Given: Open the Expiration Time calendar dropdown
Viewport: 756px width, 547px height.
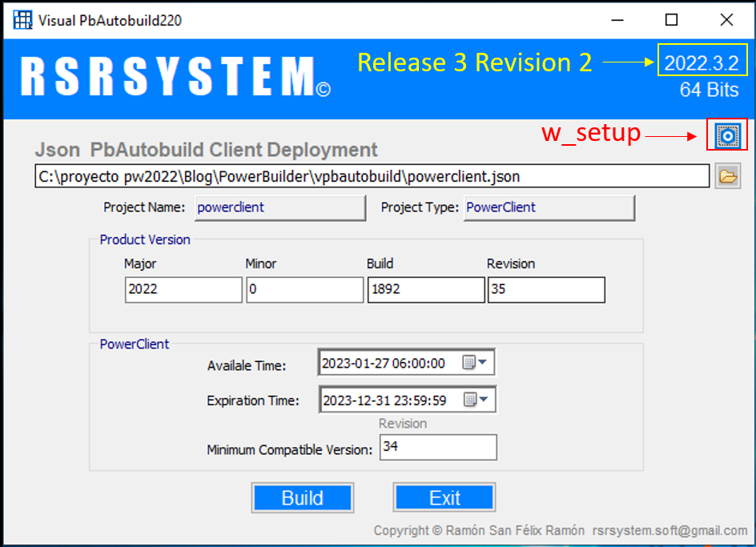Looking at the screenshot, I should point(476,400).
